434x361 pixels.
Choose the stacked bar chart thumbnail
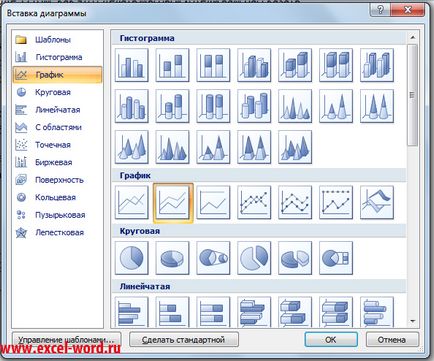[172, 312]
